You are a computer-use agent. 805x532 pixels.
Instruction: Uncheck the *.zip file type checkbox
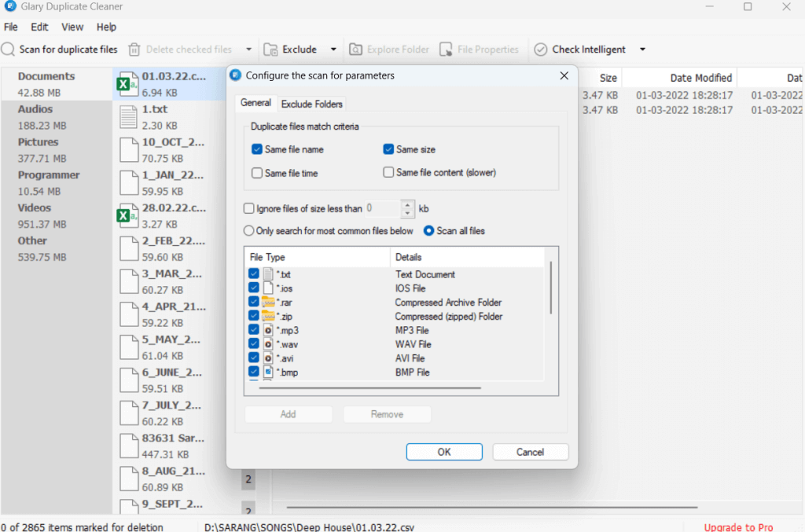point(254,315)
